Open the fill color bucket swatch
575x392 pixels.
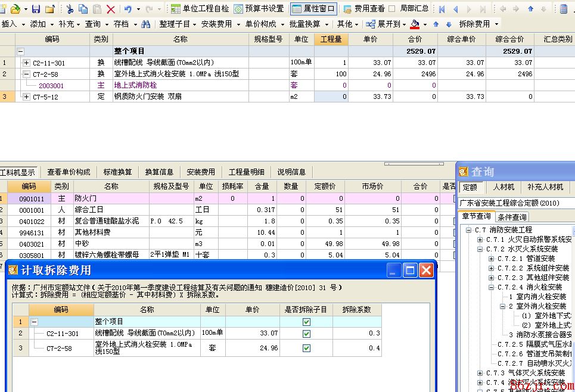(415, 24)
